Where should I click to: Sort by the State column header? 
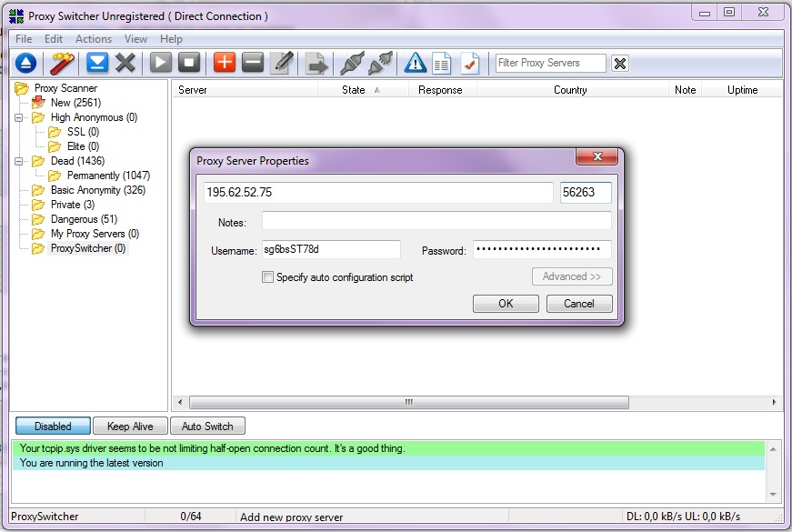point(363,90)
